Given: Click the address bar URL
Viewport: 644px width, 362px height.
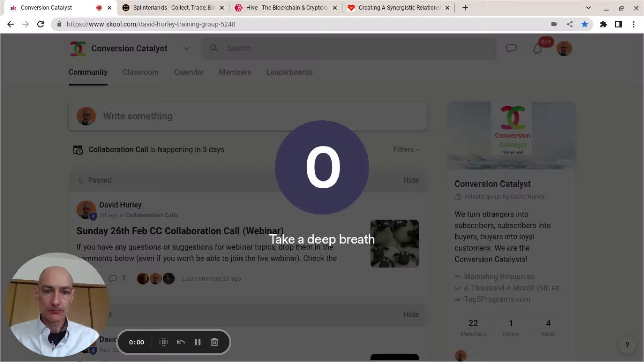Looking at the screenshot, I should point(151,24).
